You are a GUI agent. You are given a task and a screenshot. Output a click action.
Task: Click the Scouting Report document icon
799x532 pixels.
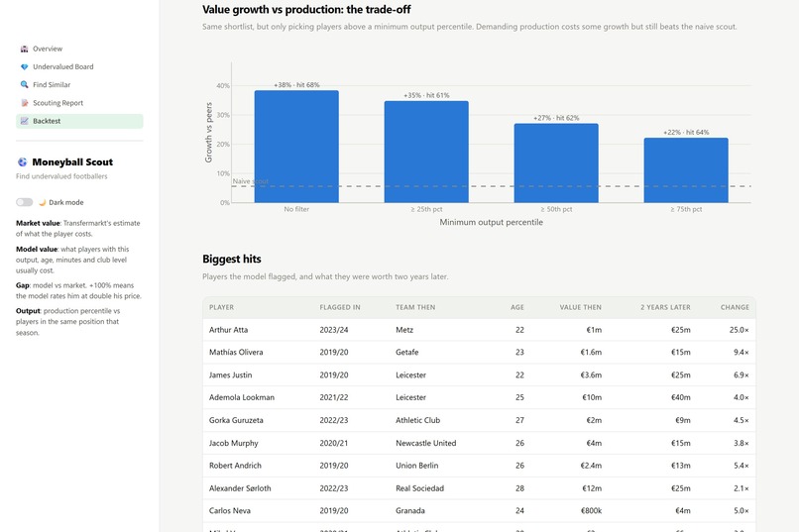pos(24,103)
